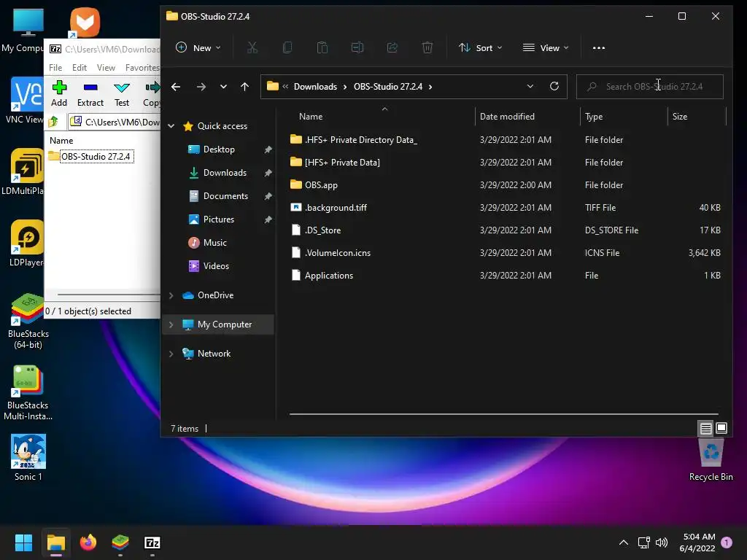
Task: Switch to details view layout icon
Action: coord(705,428)
